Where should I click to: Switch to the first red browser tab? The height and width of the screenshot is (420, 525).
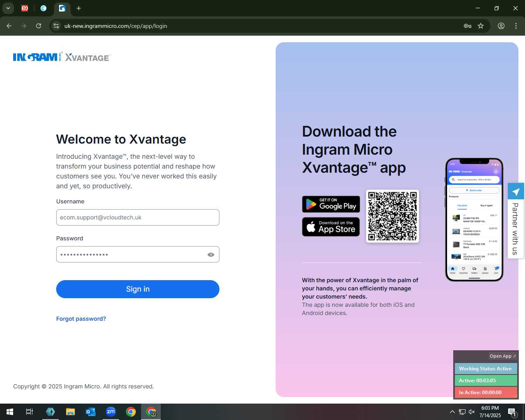(x=25, y=8)
